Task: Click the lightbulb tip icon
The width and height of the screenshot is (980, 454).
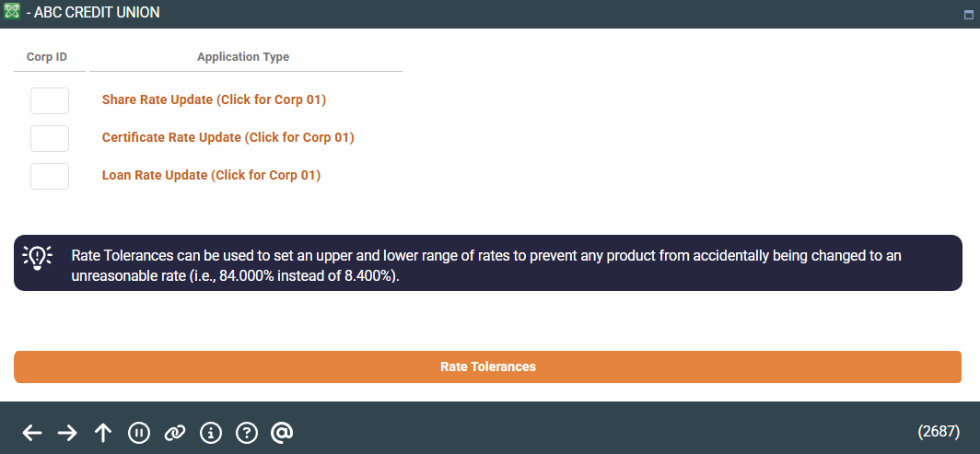Action: (37, 257)
